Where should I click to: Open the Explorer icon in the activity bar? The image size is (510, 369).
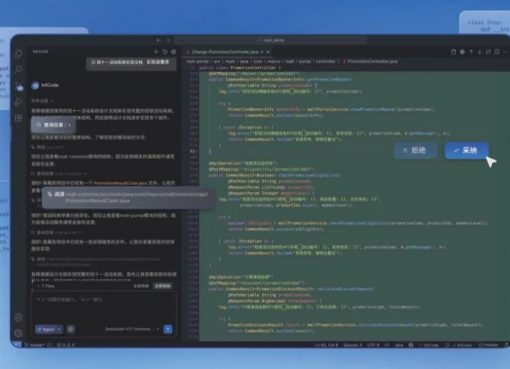[19, 54]
